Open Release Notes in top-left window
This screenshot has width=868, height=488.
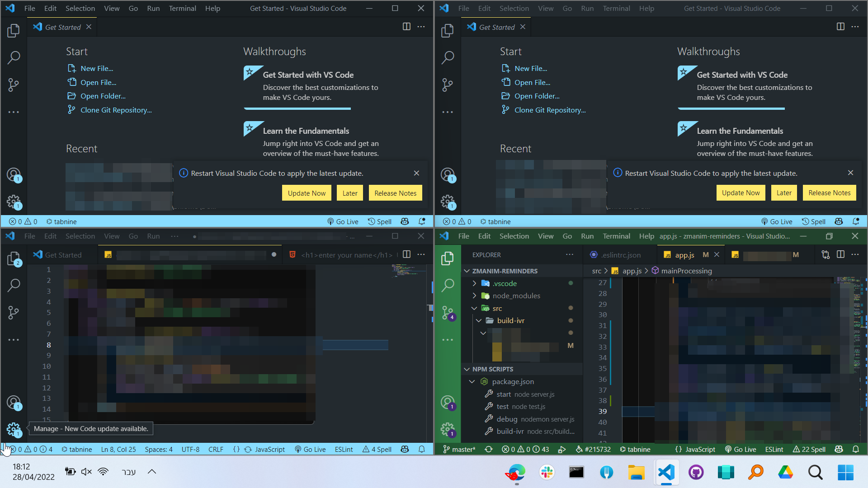pyautogui.click(x=396, y=193)
